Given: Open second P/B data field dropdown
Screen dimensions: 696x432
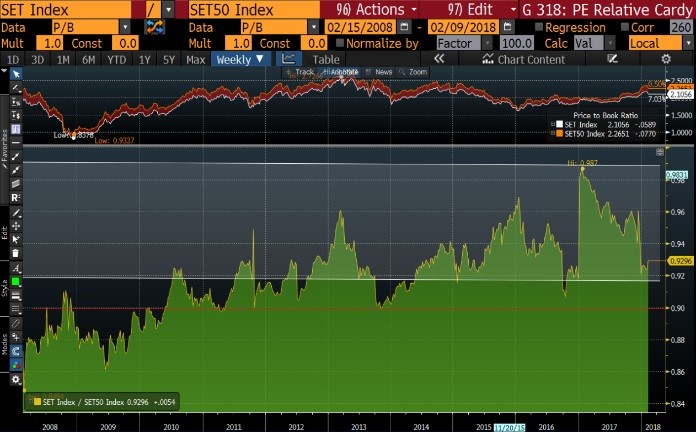Looking at the screenshot, I should (314, 28).
